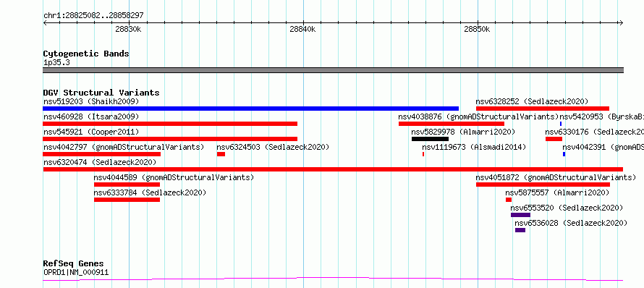
Task: Select the nsv4038876 red variant bar
Action: point(452,124)
